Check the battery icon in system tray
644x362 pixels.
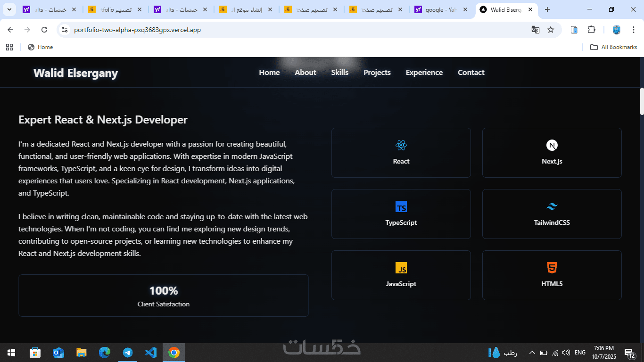coord(544,353)
